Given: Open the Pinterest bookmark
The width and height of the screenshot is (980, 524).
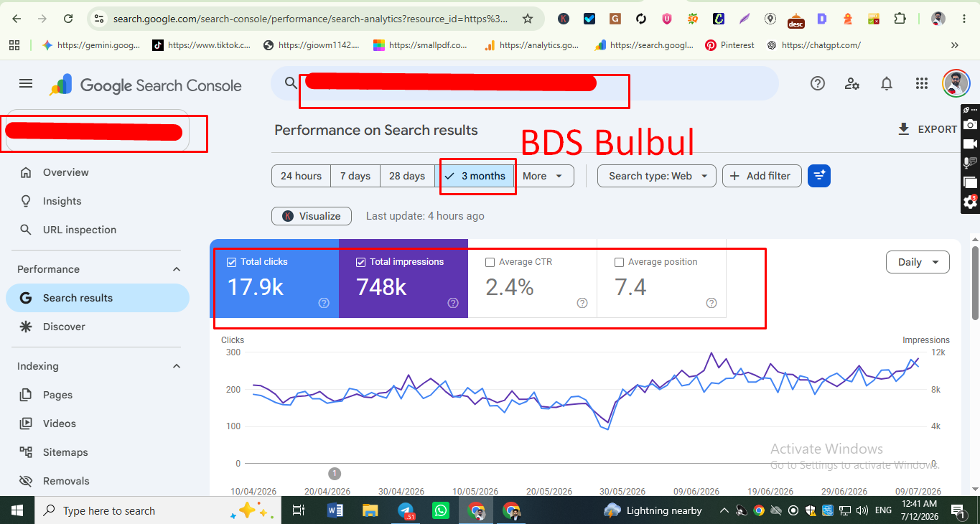Looking at the screenshot, I should click(x=729, y=45).
